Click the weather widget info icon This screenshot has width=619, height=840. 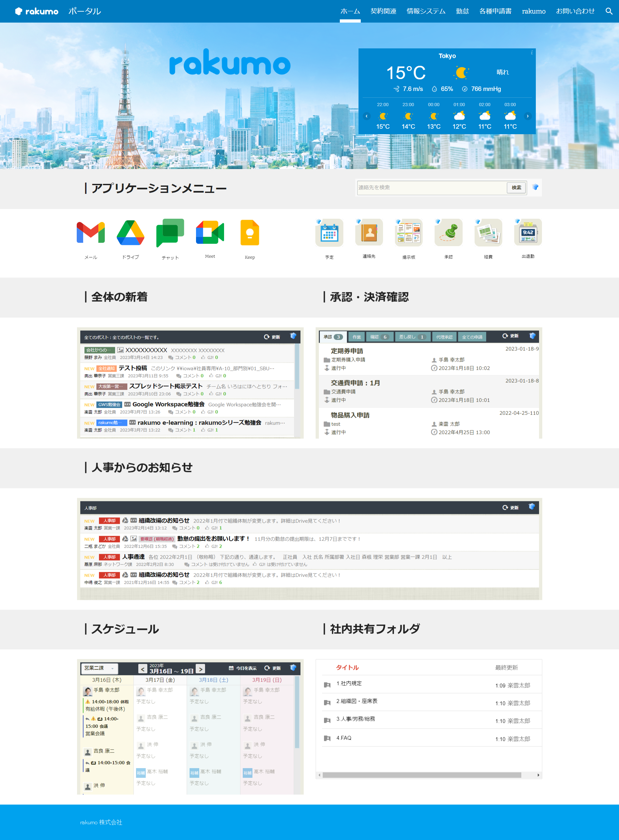(x=532, y=53)
